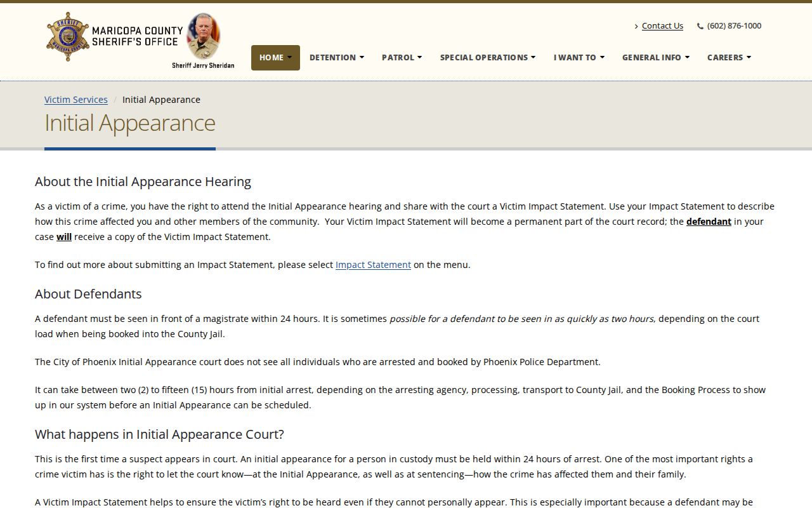Open the Contact Us link

point(662,26)
